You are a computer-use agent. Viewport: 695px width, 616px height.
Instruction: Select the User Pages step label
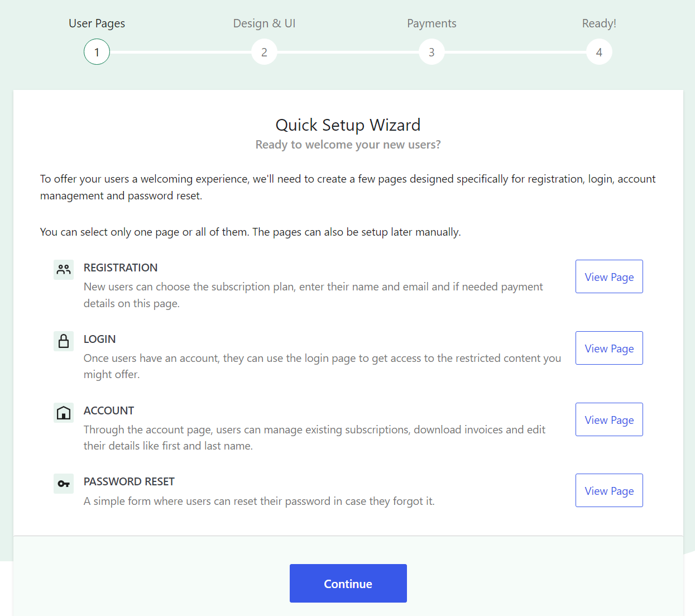pyautogui.click(x=97, y=23)
